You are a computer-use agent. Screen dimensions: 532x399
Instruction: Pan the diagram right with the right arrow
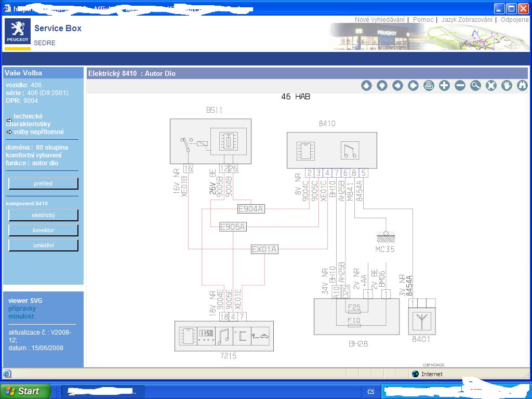(x=413, y=86)
